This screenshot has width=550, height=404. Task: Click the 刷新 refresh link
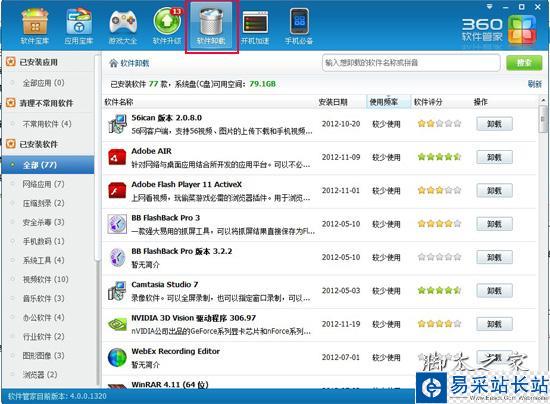pyautogui.click(x=535, y=84)
